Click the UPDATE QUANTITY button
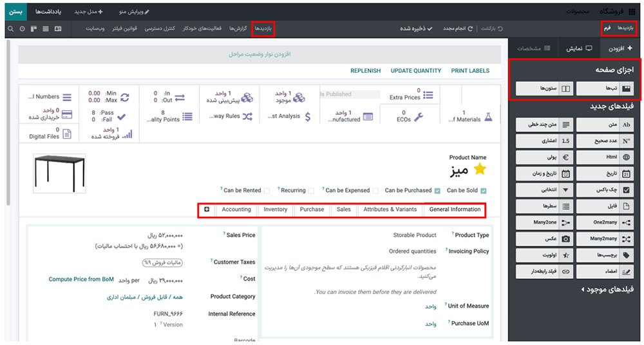Screen dimensions: 644x345 (x=416, y=71)
